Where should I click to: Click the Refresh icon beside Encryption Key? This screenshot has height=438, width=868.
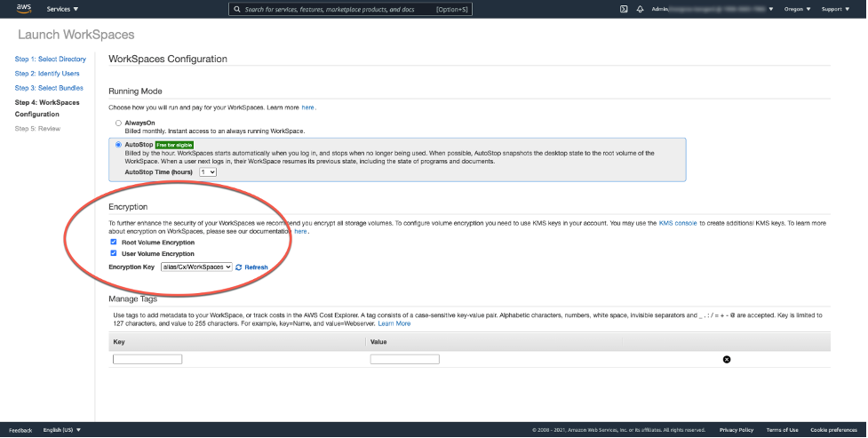pyautogui.click(x=239, y=267)
